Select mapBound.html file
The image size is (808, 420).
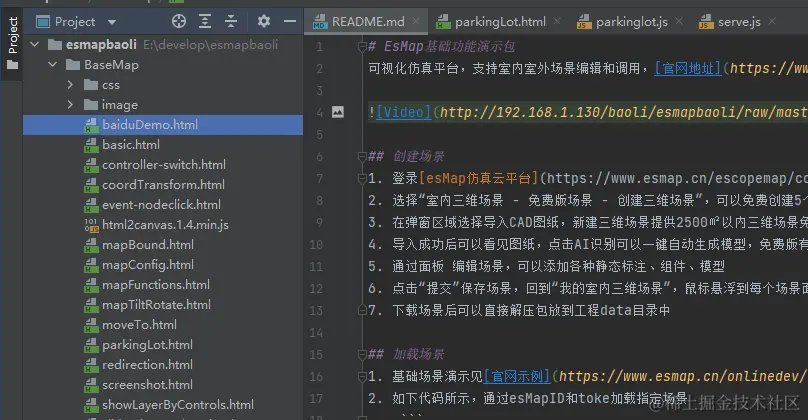point(148,245)
